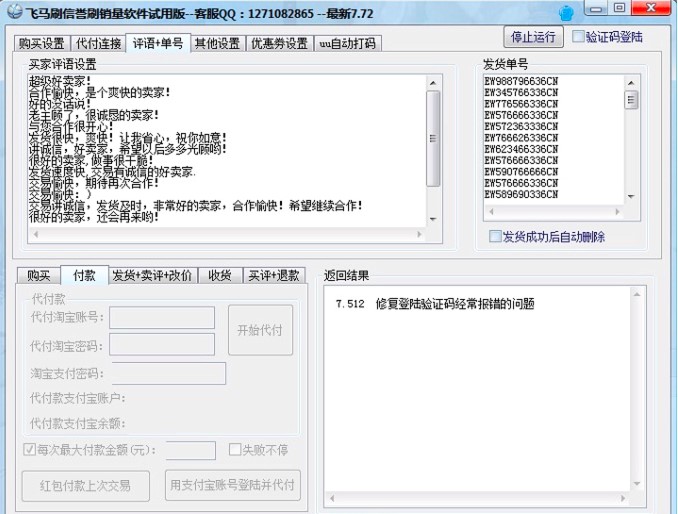Focus the 代付淘宝账号 input field
The width and height of the screenshot is (678, 514).
[x=162, y=317]
